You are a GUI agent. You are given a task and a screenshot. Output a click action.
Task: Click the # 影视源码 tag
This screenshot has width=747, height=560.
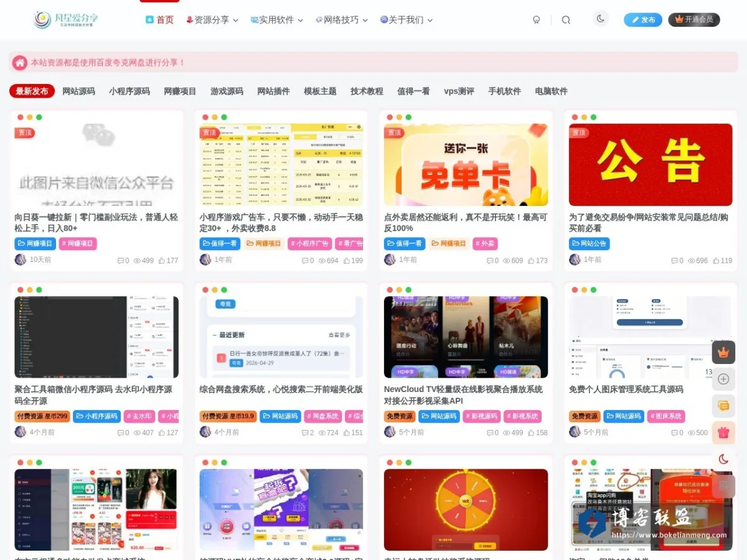tap(482, 416)
